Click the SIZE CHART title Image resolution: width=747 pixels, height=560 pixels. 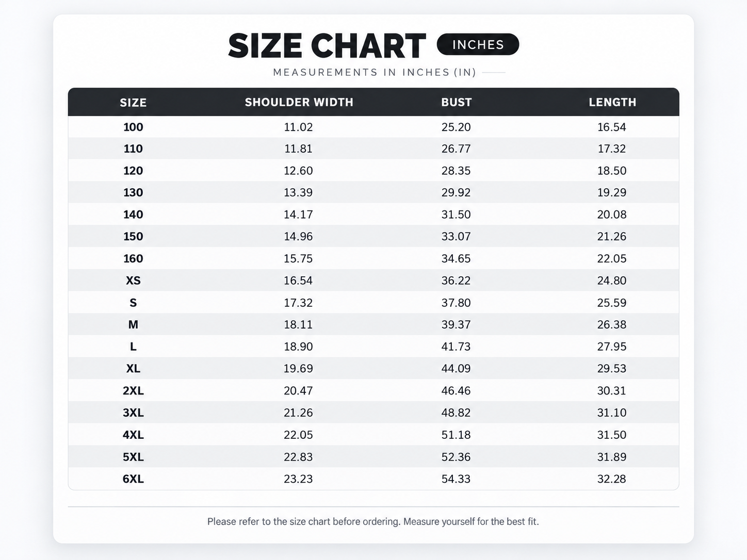click(327, 46)
